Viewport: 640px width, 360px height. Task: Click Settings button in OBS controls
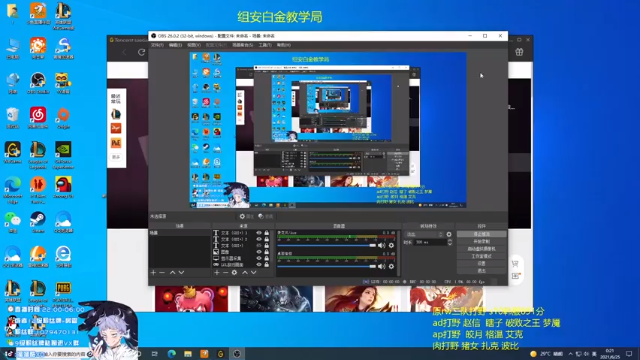pos(482,264)
